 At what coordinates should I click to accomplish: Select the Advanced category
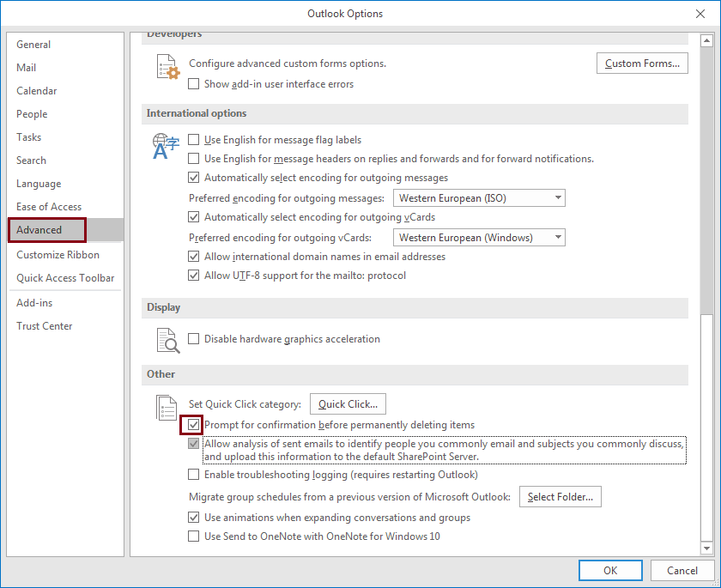tap(65, 230)
